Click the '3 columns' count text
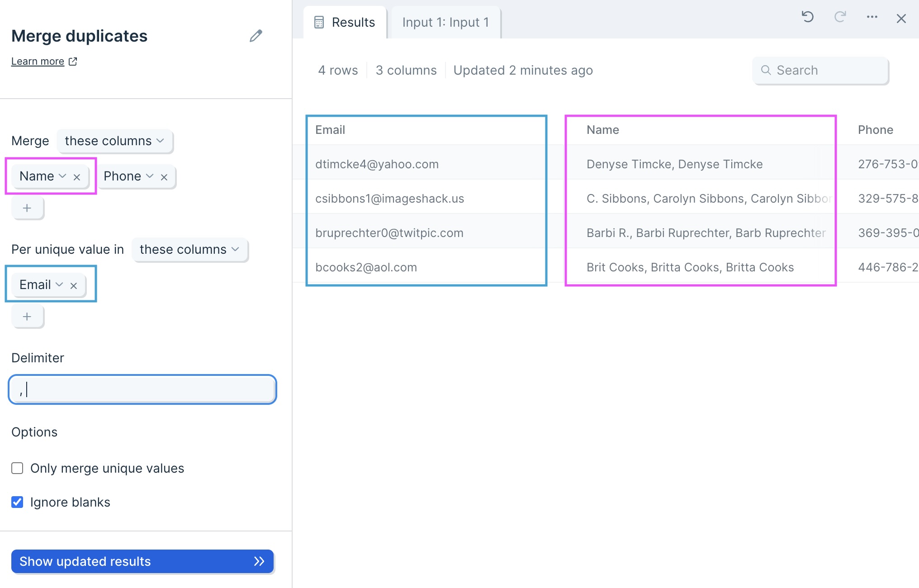The height and width of the screenshot is (588, 919). pyautogui.click(x=406, y=70)
